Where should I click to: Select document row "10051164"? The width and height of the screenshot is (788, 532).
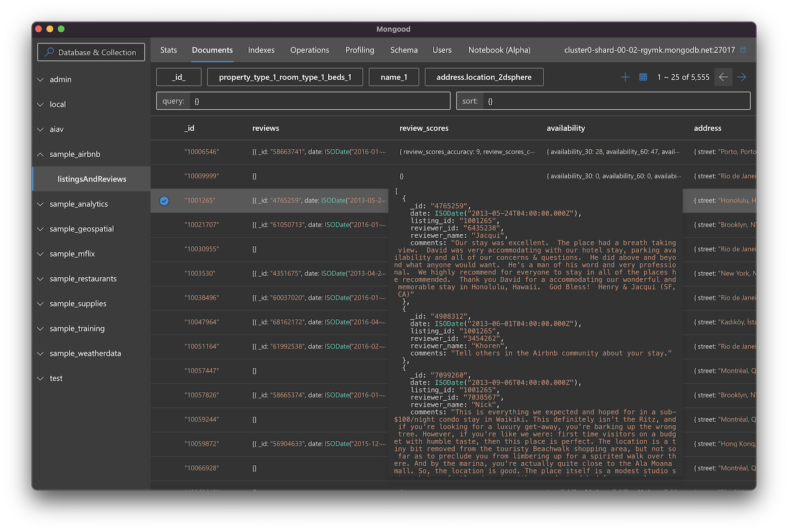[269, 346]
